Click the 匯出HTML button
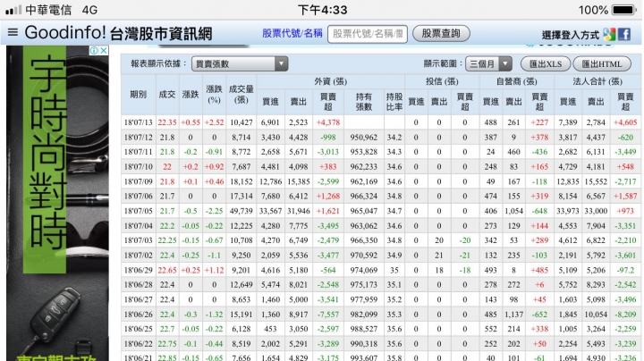The image size is (644, 361). click(x=602, y=64)
